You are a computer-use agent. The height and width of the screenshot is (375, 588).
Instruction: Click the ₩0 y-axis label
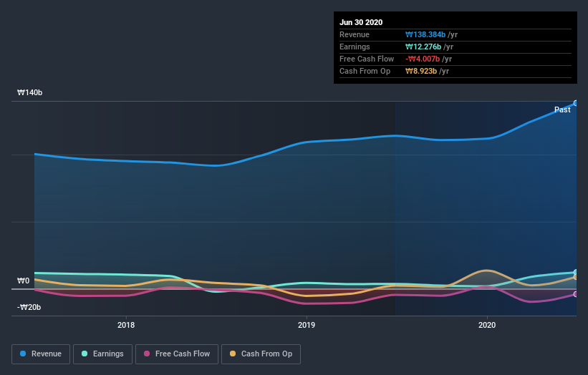[23, 281]
